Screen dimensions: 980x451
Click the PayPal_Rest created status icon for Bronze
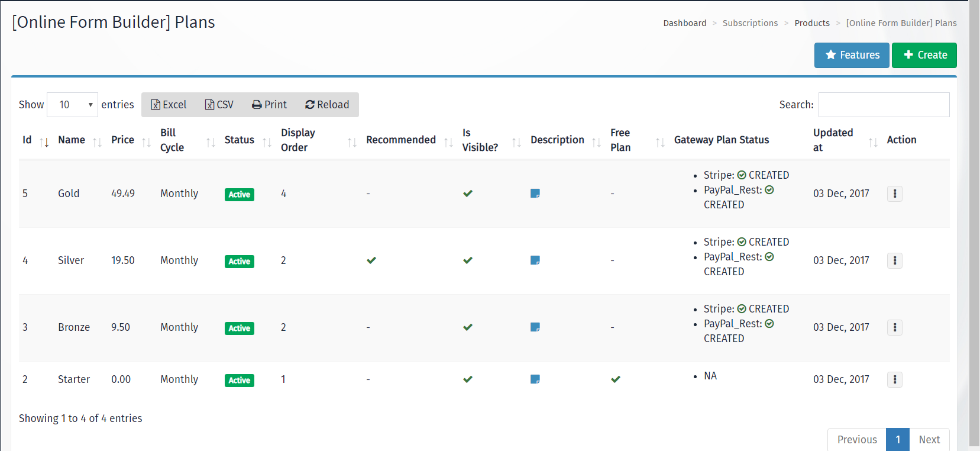[x=769, y=324]
